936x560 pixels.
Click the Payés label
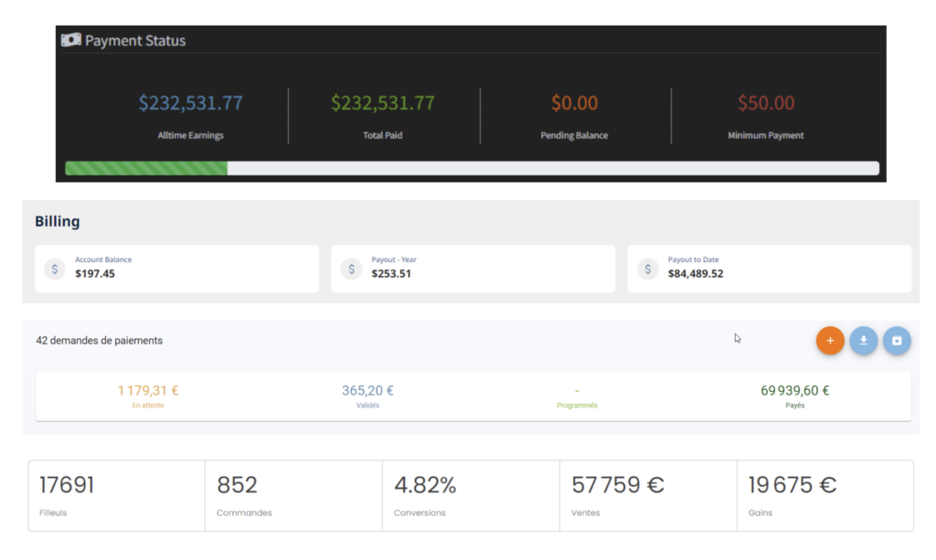coord(794,406)
